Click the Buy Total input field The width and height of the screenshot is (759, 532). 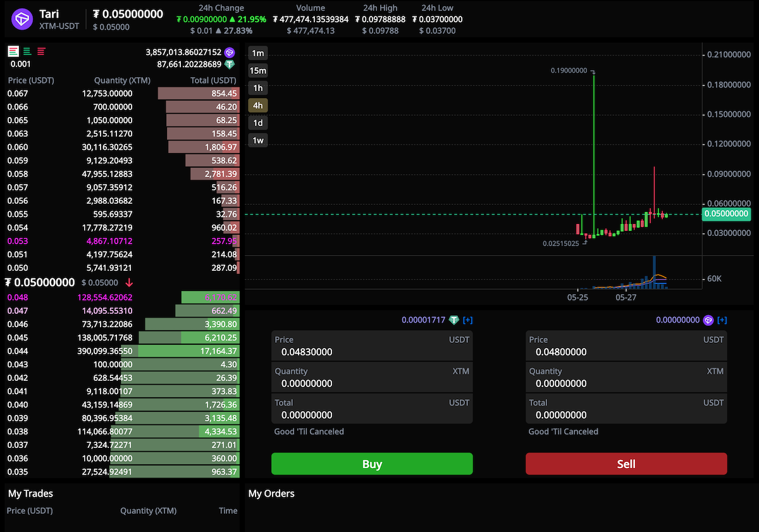tap(372, 409)
